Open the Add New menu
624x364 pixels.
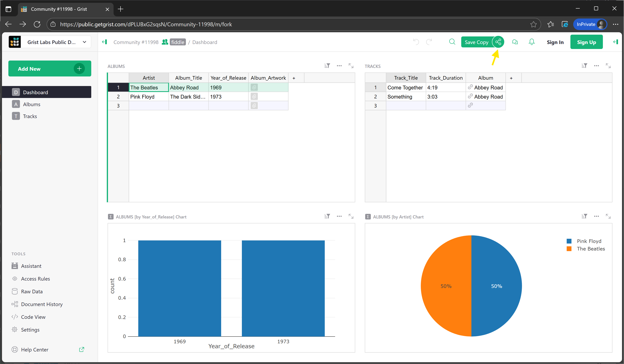tap(50, 68)
